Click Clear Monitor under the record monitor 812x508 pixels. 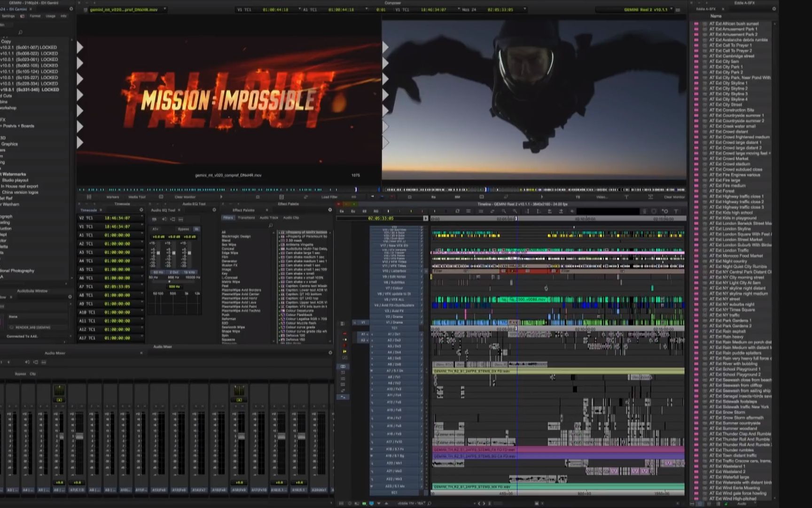click(674, 197)
